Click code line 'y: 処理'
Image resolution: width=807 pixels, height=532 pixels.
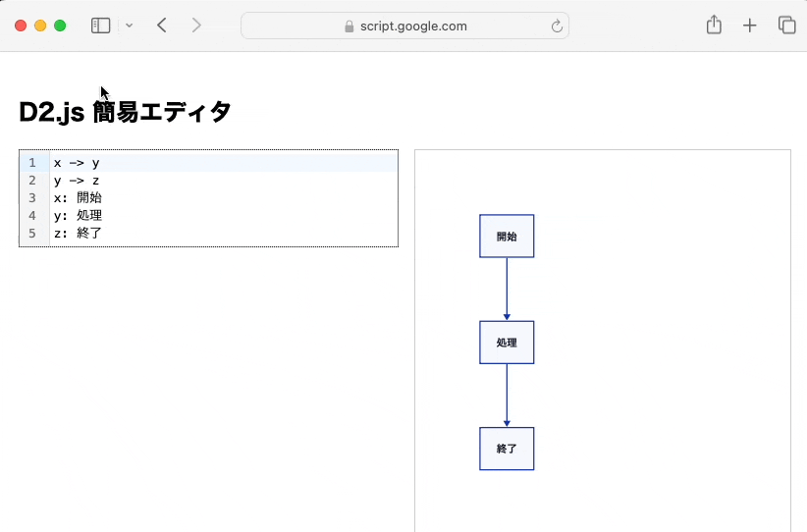(78, 216)
